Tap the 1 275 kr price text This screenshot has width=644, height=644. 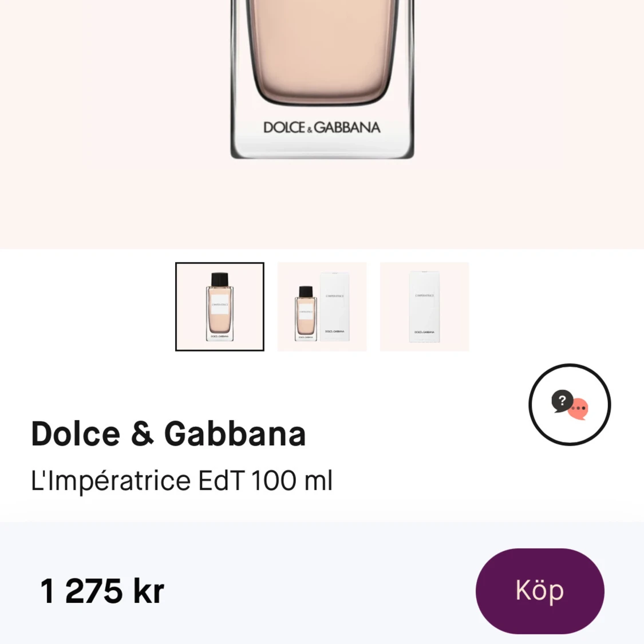point(102,590)
